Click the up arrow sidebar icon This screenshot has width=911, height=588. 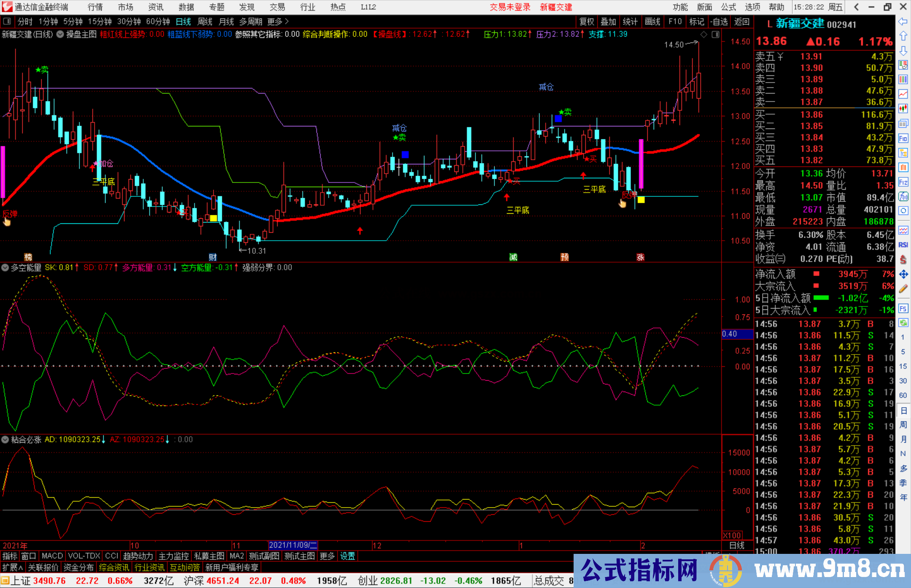903,36
